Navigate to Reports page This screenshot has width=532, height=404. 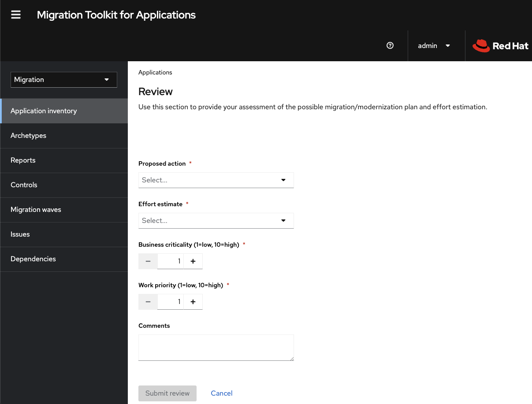coord(23,160)
